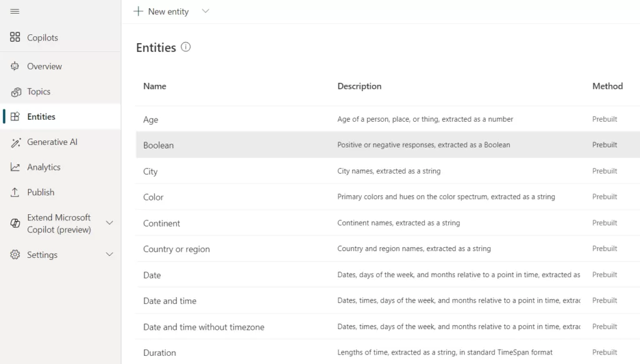Click the Generative AI wand icon

(x=15, y=142)
